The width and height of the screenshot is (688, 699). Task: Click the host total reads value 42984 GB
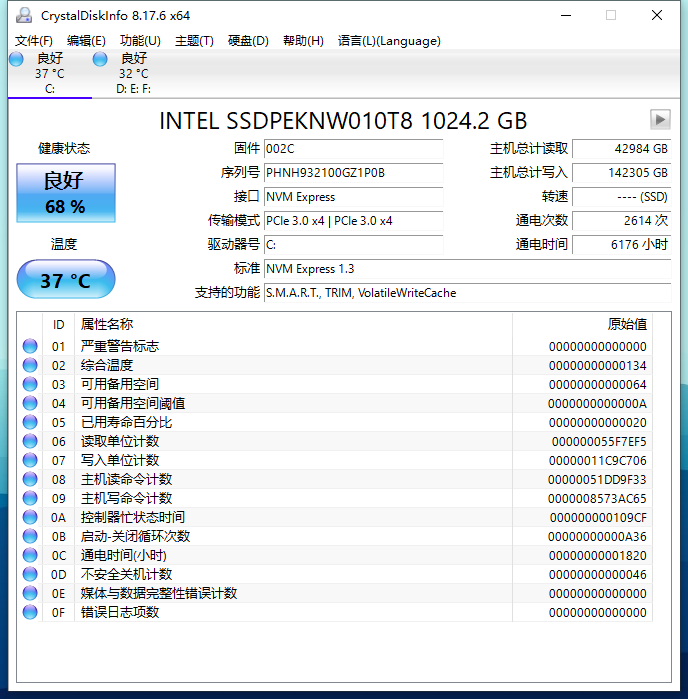pos(622,149)
